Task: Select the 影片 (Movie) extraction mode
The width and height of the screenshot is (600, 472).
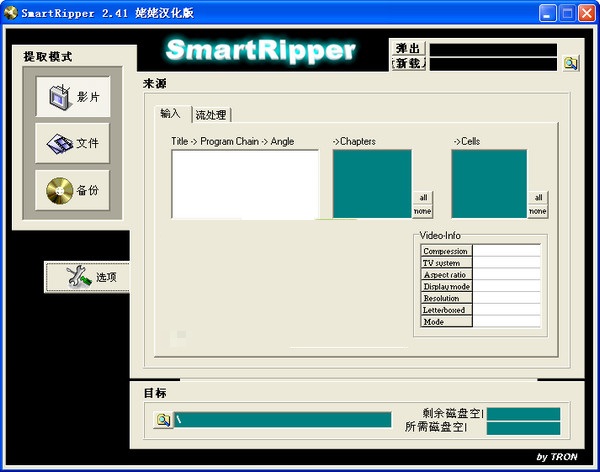Action: pos(72,97)
